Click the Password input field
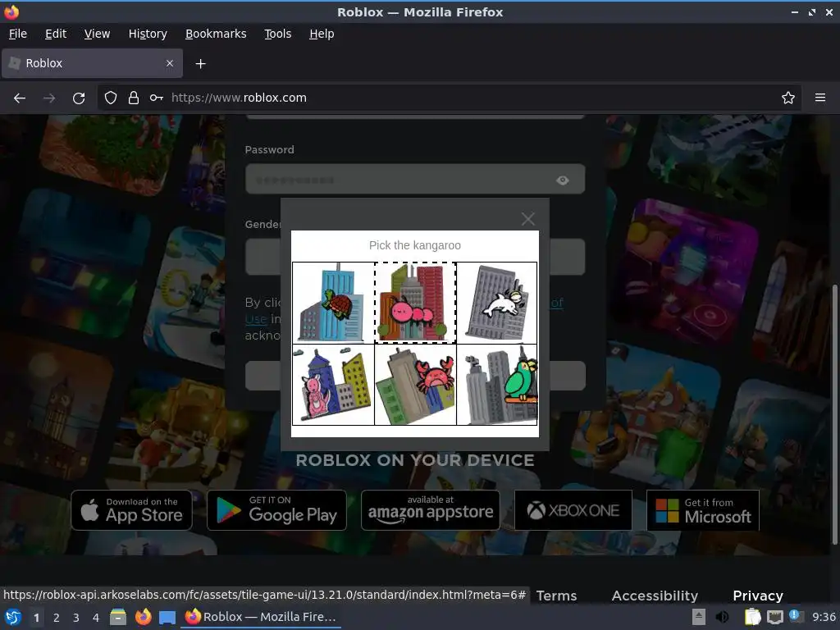 tap(414, 179)
